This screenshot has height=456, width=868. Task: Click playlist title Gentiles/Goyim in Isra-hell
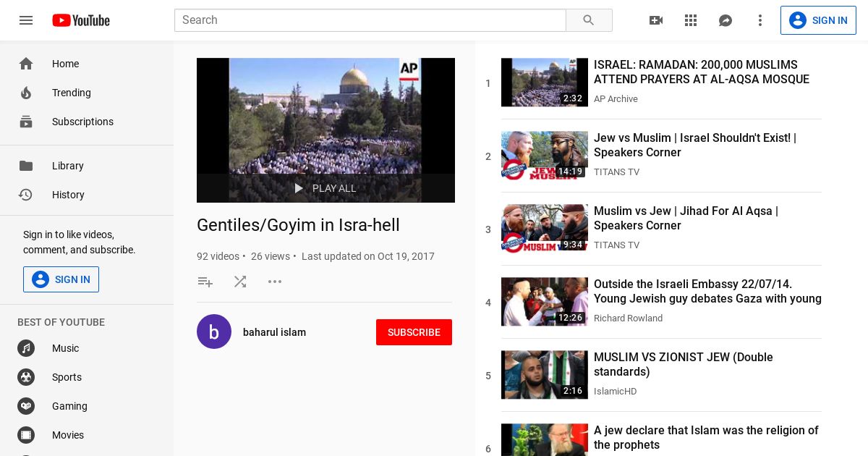point(298,225)
